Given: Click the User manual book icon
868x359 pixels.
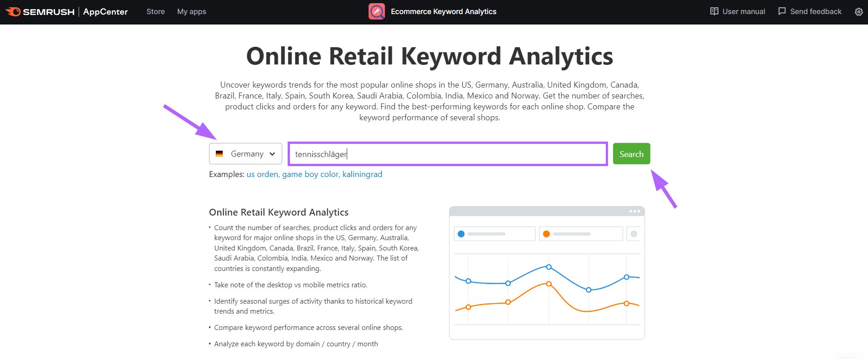Looking at the screenshot, I should [x=714, y=11].
